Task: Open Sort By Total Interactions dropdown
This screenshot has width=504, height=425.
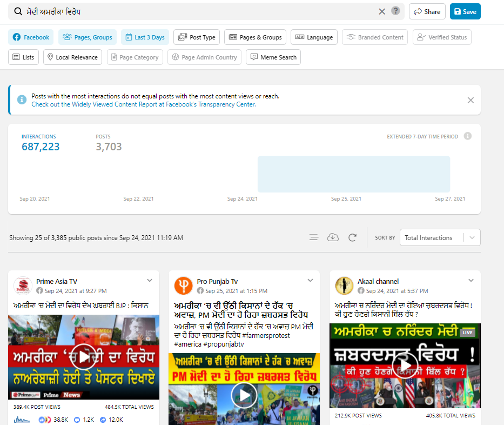Action: pos(440,237)
